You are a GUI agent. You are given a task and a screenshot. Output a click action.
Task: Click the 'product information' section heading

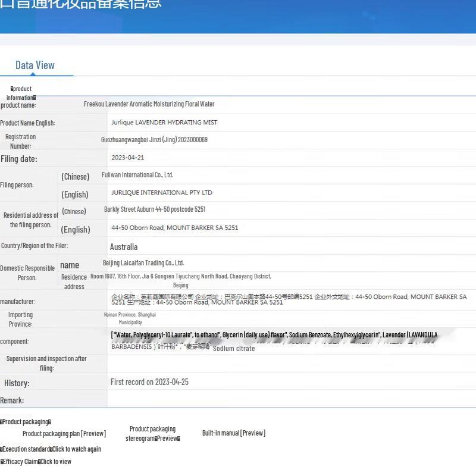[x=21, y=93]
